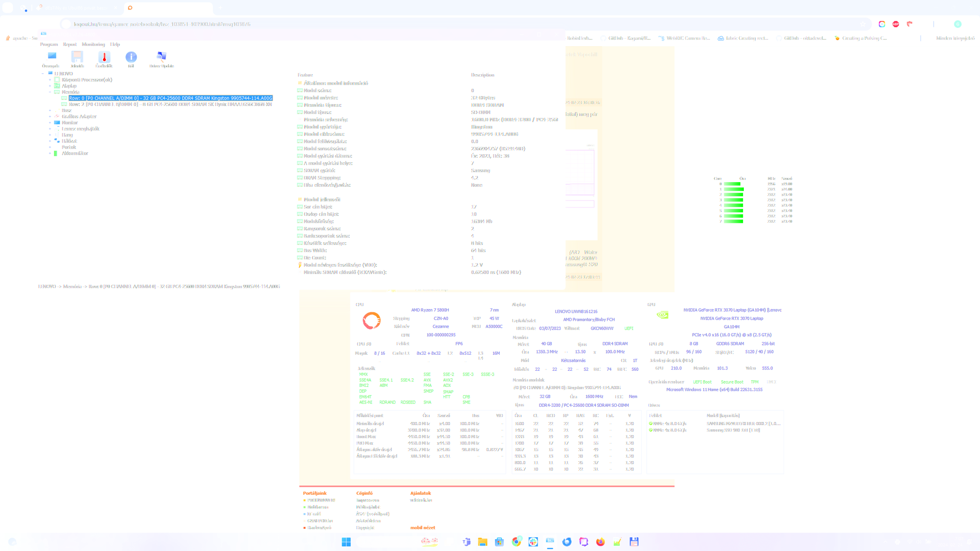Open the Program menu in HWiNFO
The width and height of the screenshot is (980, 551).
(x=49, y=44)
